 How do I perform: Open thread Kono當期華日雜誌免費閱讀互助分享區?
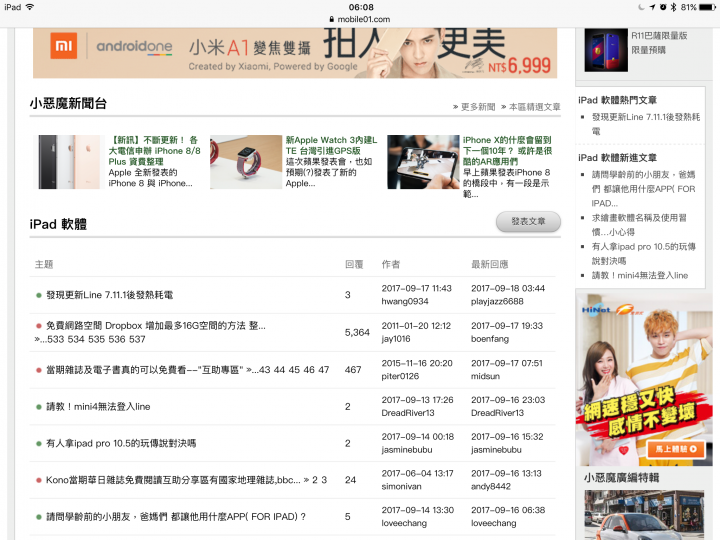pos(173,480)
